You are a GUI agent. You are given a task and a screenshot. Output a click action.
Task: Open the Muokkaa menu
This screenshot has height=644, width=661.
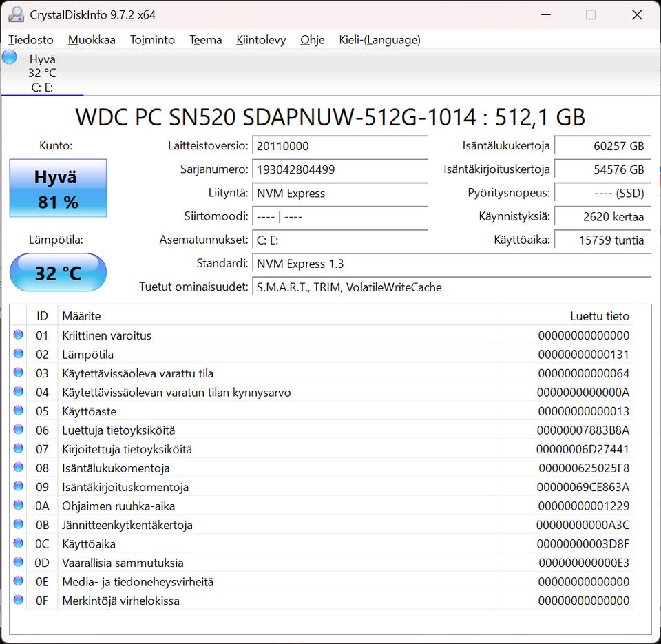pos(92,40)
